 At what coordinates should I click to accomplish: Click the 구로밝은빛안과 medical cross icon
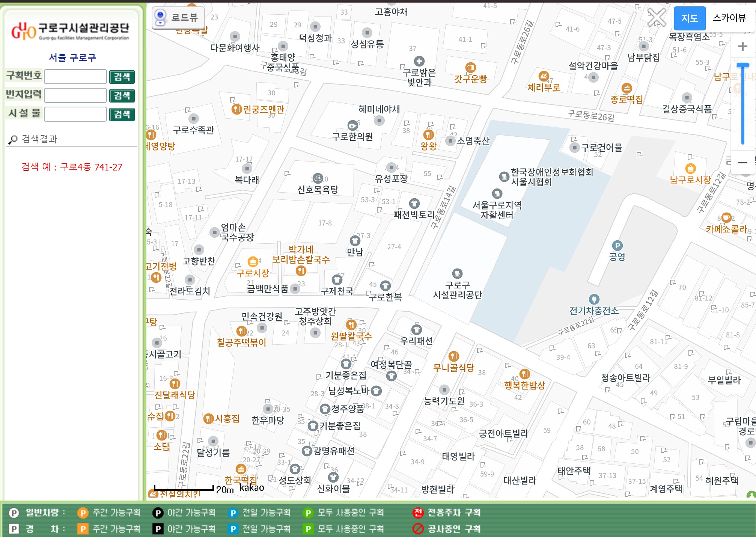419,61
